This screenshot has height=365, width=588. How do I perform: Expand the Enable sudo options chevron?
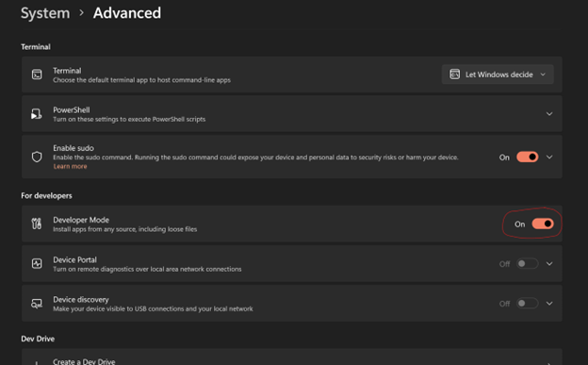[549, 157]
